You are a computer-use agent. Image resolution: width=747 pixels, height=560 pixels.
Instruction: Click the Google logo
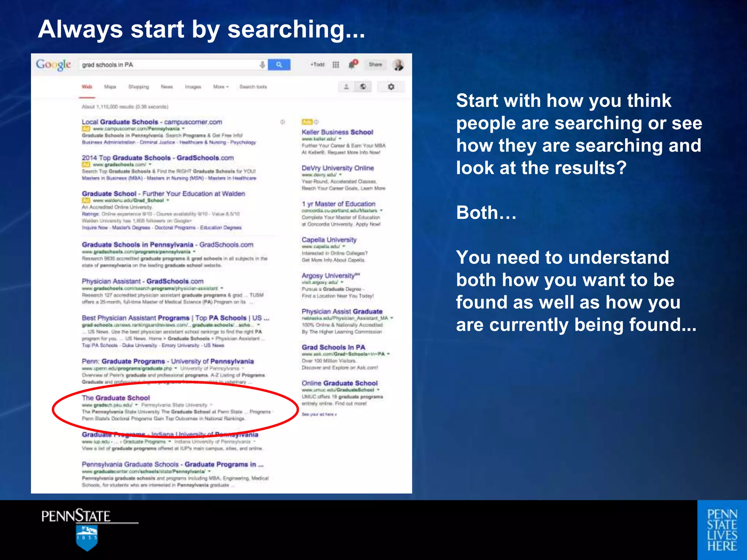[x=53, y=65]
